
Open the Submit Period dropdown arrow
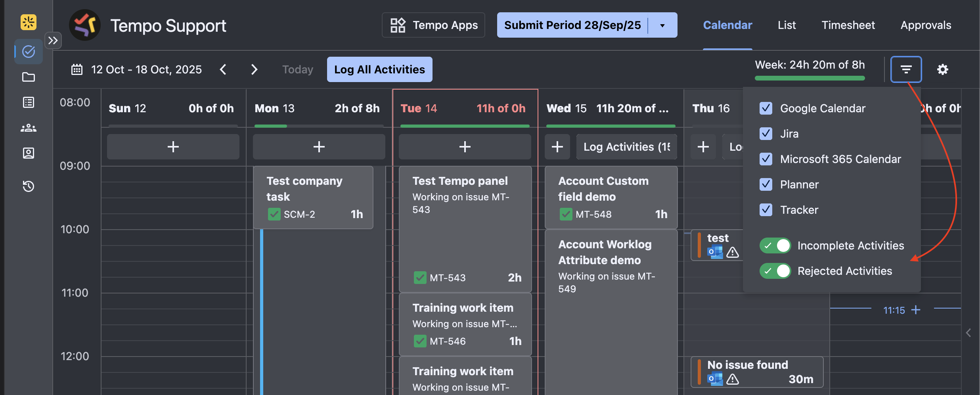[x=662, y=25]
